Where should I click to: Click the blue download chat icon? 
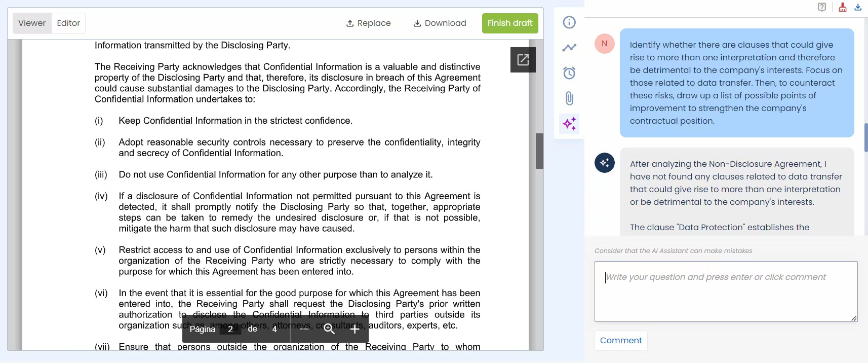858,7
